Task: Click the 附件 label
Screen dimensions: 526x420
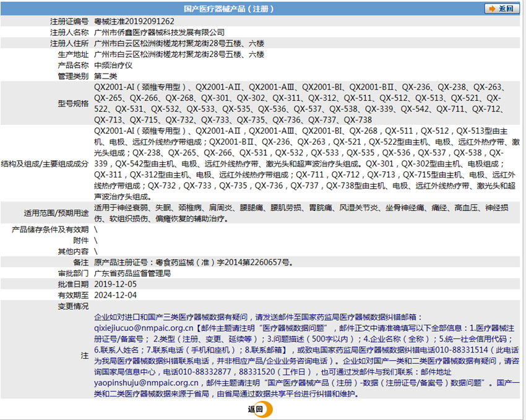Action: pos(81,241)
